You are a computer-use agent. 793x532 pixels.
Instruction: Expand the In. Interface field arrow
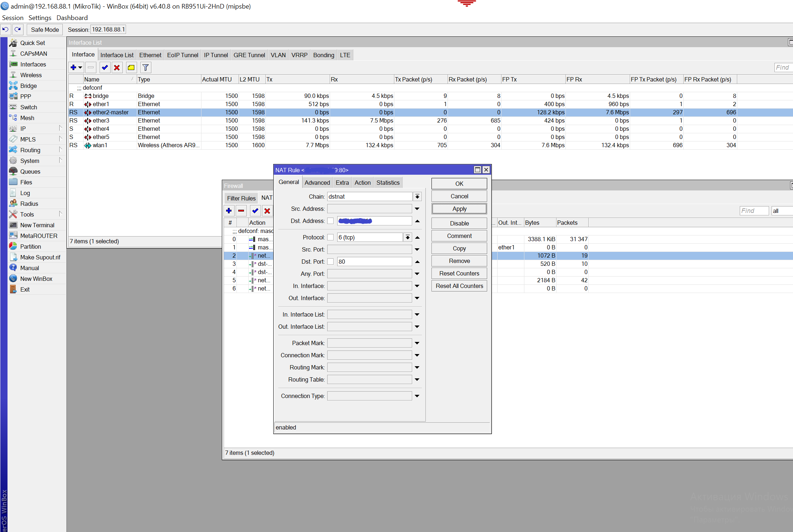point(417,286)
